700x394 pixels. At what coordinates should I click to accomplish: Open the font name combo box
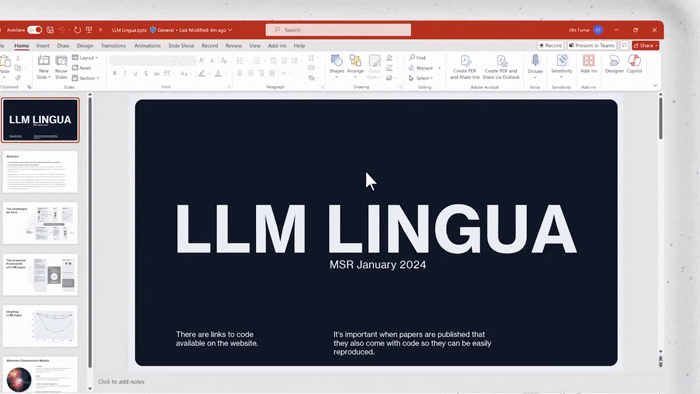143,61
